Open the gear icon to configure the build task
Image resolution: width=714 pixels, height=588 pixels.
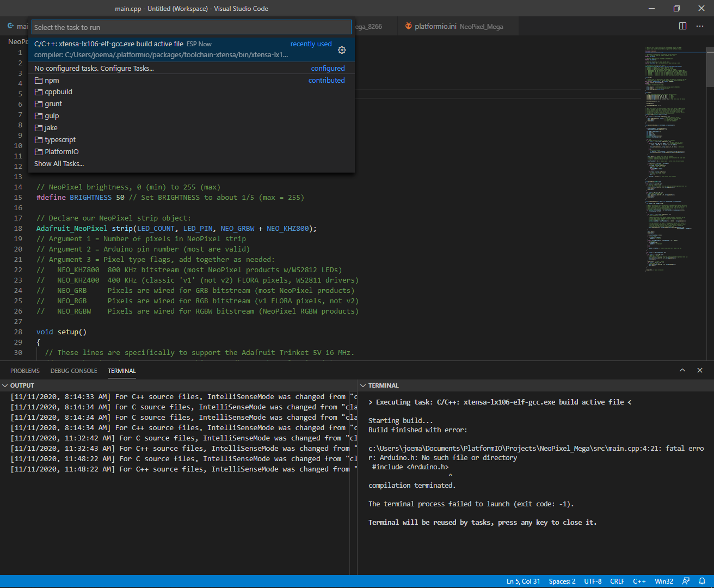click(342, 50)
